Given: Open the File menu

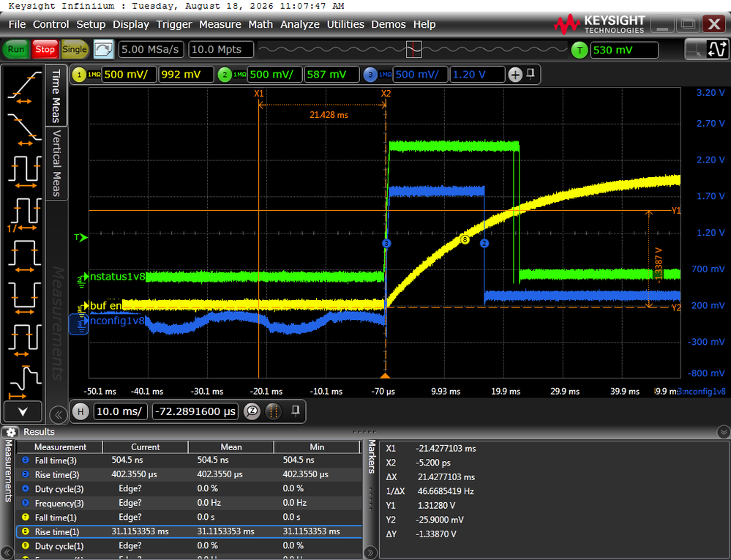Looking at the screenshot, I should [x=18, y=24].
